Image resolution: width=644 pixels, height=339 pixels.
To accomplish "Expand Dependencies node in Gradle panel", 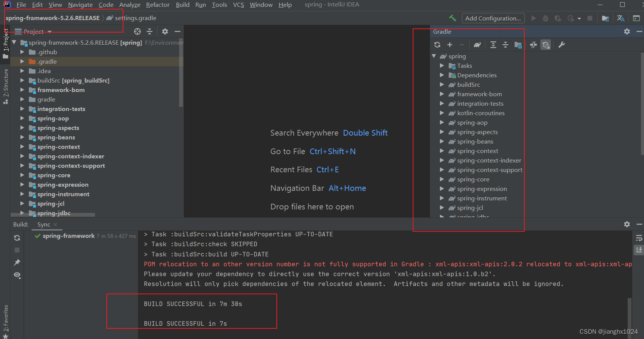I will click(x=442, y=75).
